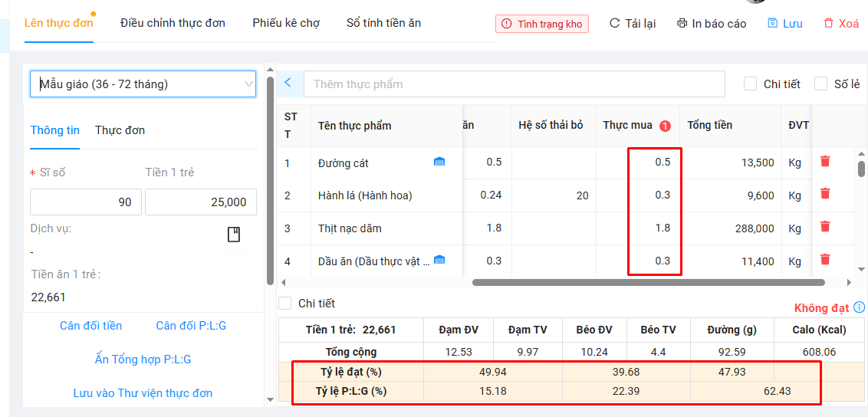Image resolution: width=868 pixels, height=417 pixels.
Task: Save the menu with Lưu
Action: click(785, 24)
